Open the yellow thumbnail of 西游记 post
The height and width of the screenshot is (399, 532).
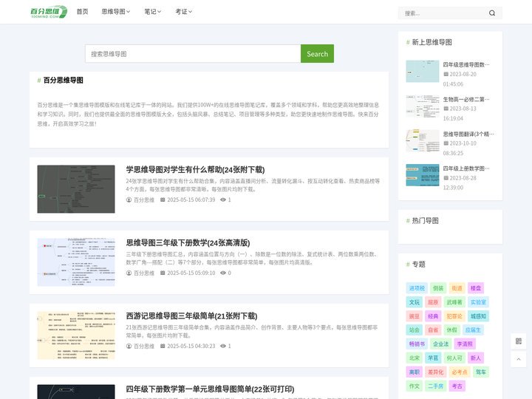[76, 335]
